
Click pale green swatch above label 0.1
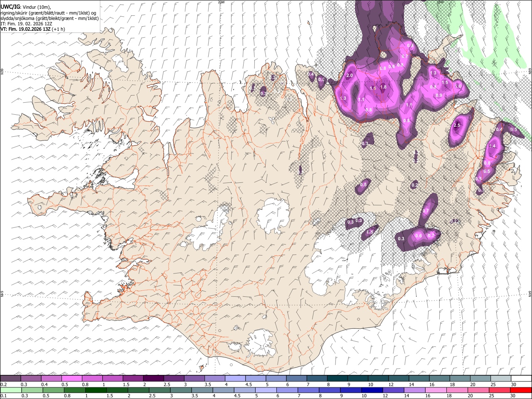[x=11, y=390]
